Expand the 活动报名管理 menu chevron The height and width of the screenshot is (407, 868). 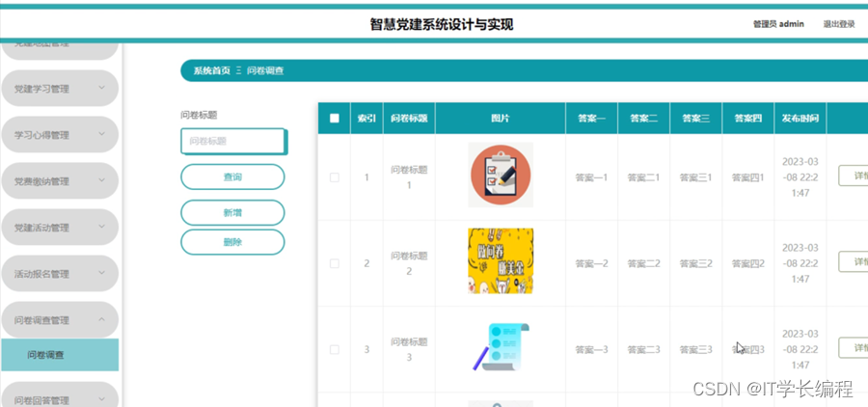101,273
